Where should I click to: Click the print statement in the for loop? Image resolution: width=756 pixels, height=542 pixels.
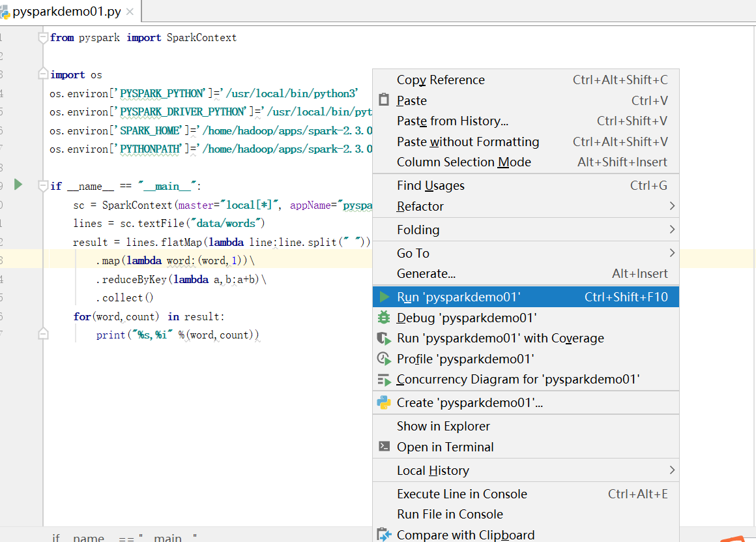[177, 335]
